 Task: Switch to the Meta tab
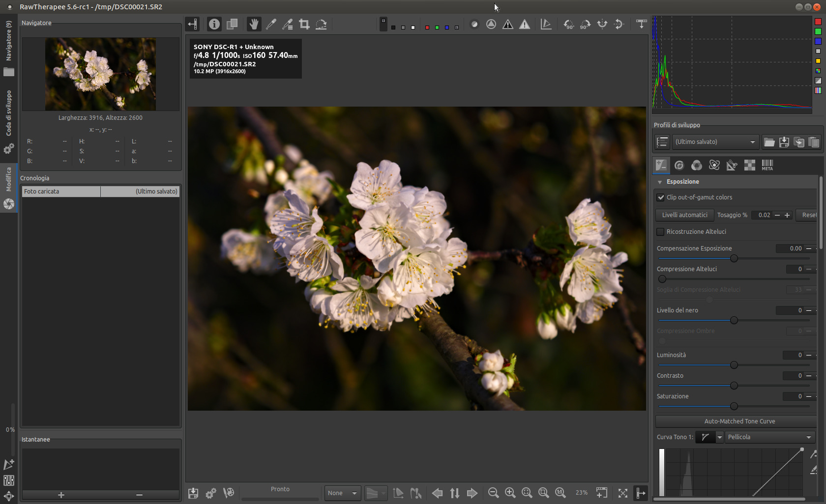click(x=767, y=166)
